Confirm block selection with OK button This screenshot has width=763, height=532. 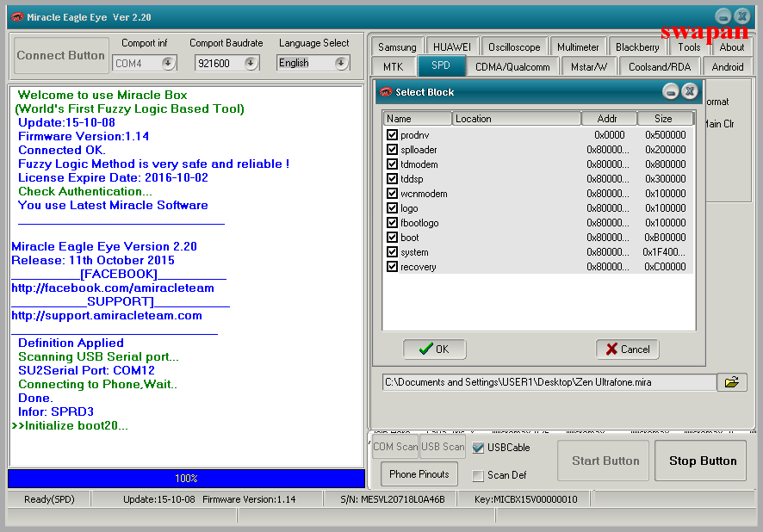coord(435,350)
